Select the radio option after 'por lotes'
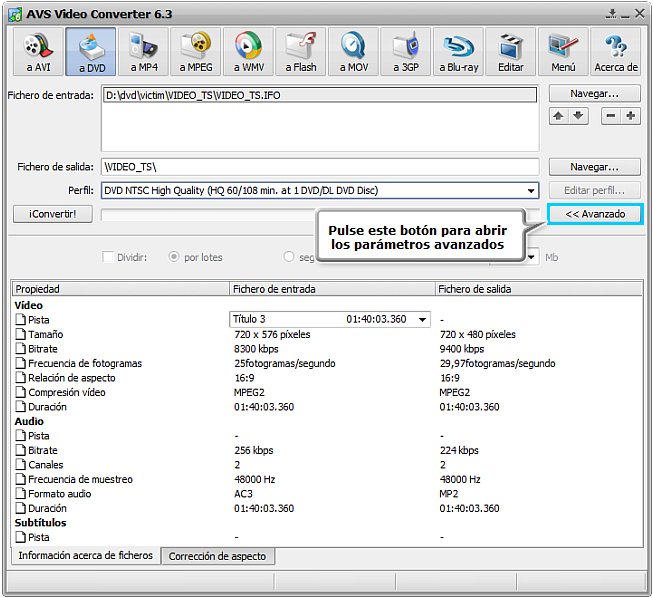 click(x=289, y=257)
